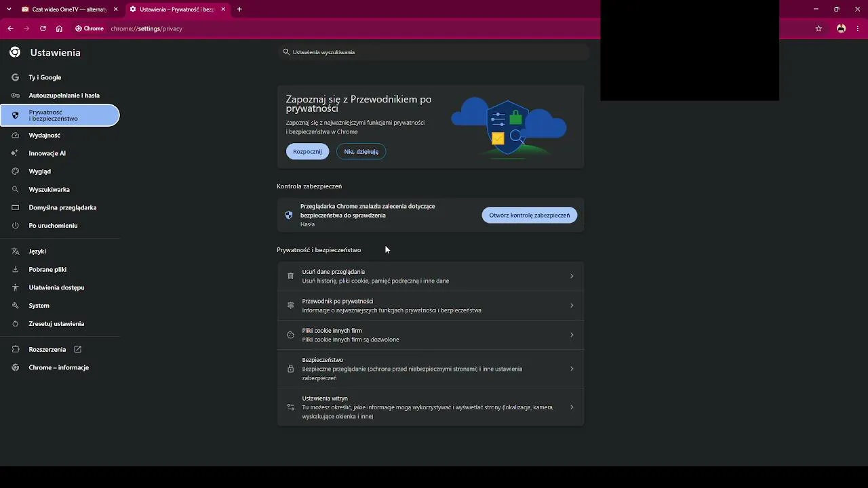Expand Pliki cookie innych firm arrow

[572, 335]
